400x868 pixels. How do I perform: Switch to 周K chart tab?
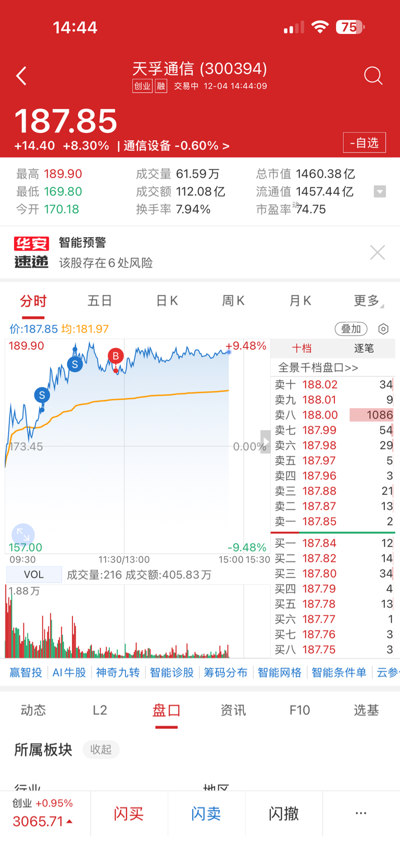point(233,301)
